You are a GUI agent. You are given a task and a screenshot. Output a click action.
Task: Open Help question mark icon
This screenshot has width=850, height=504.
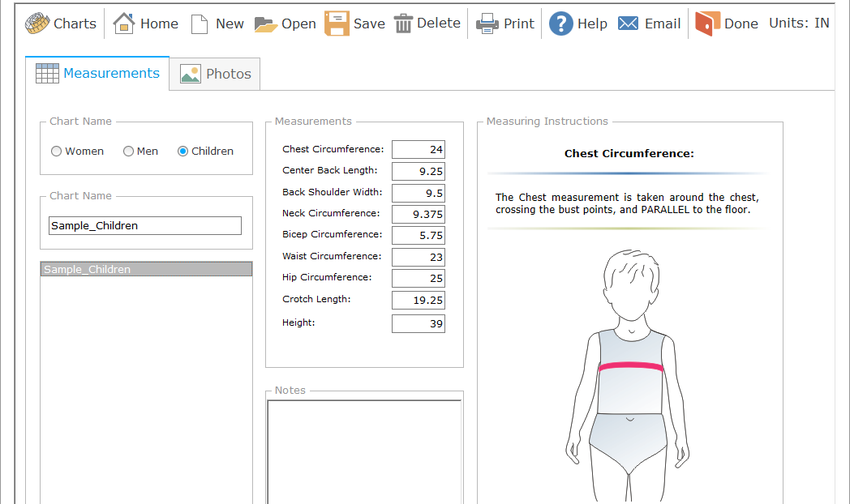click(560, 23)
